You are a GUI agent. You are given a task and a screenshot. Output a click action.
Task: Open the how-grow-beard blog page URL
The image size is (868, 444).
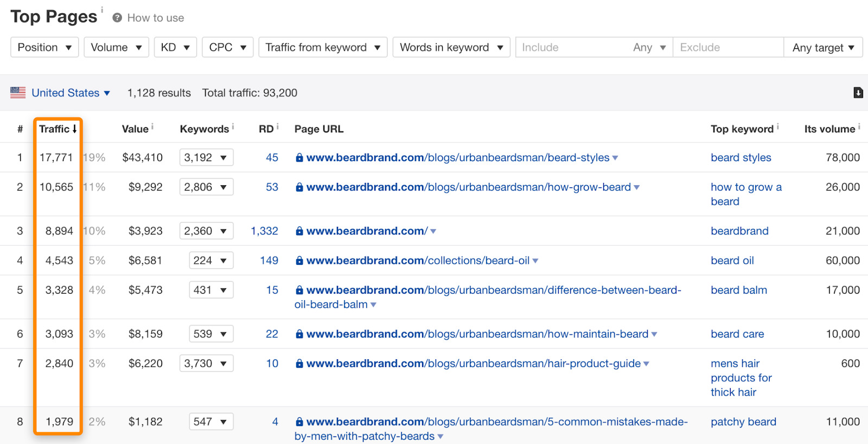click(469, 187)
